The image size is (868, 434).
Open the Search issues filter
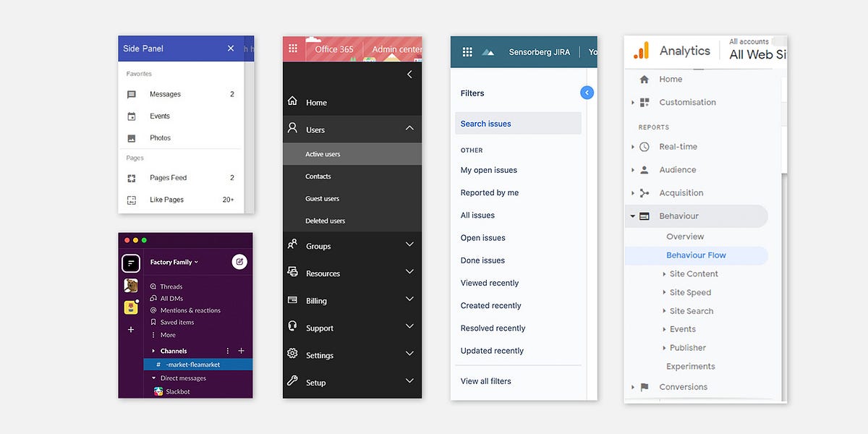pyautogui.click(x=485, y=123)
